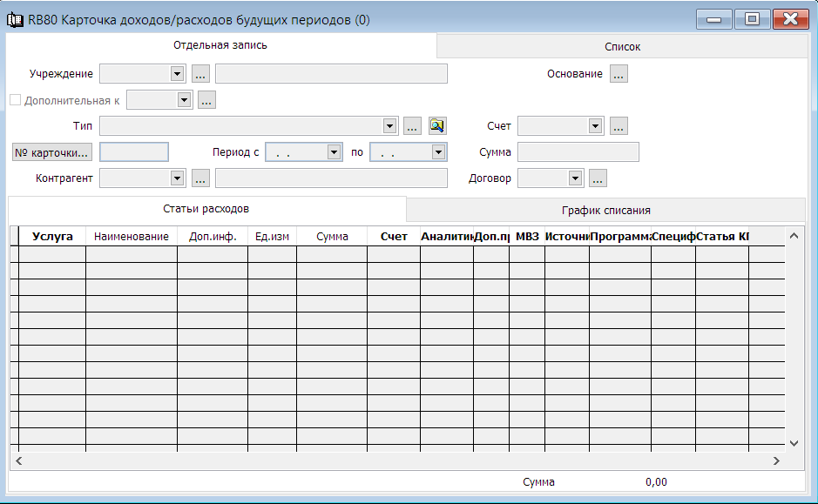Click ellipsis button next to Учреждение
818x504 pixels.
[201, 74]
